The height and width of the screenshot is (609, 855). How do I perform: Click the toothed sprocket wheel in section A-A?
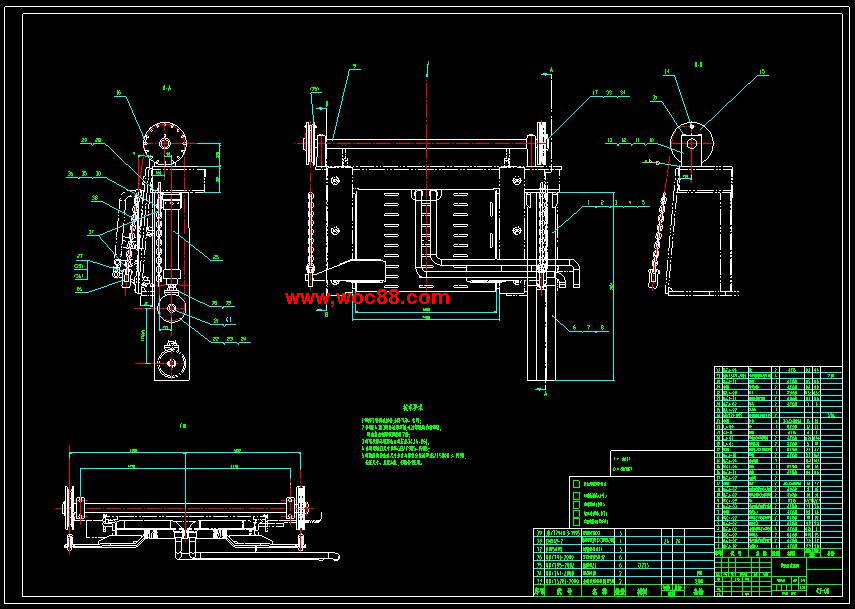[165, 143]
